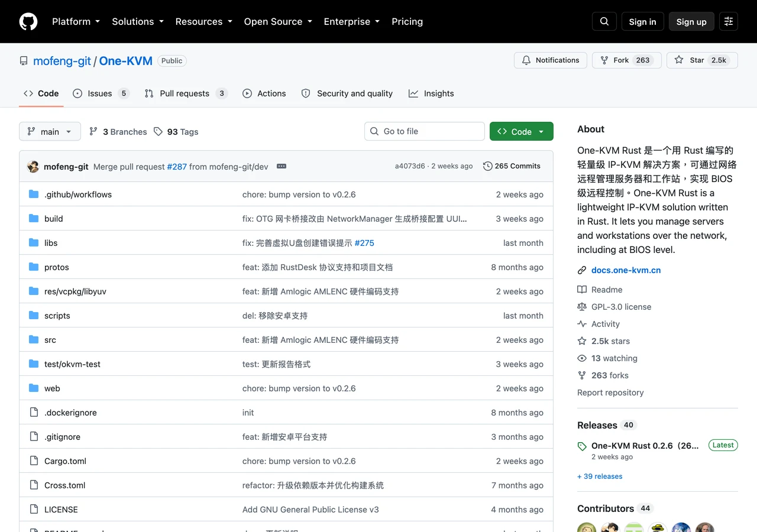Open docs.one-kvm.cn website link
The image size is (757, 532).
coord(626,270)
